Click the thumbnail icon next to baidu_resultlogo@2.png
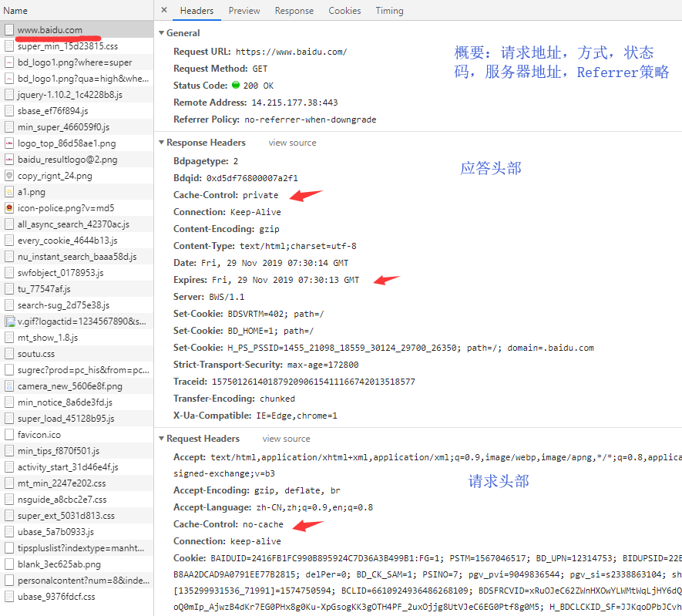The width and height of the screenshot is (682, 616). [x=11, y=159]
